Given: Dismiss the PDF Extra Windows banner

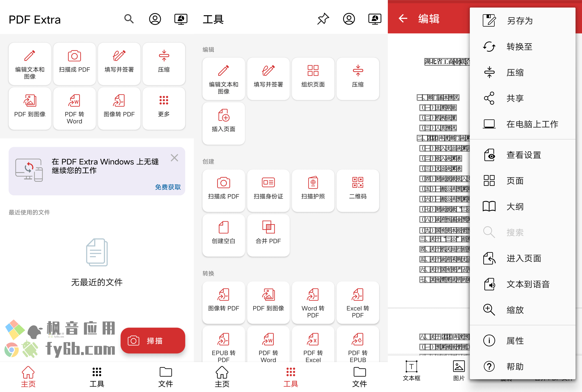Looking at the screenshot, I should (x=174, y=158).
